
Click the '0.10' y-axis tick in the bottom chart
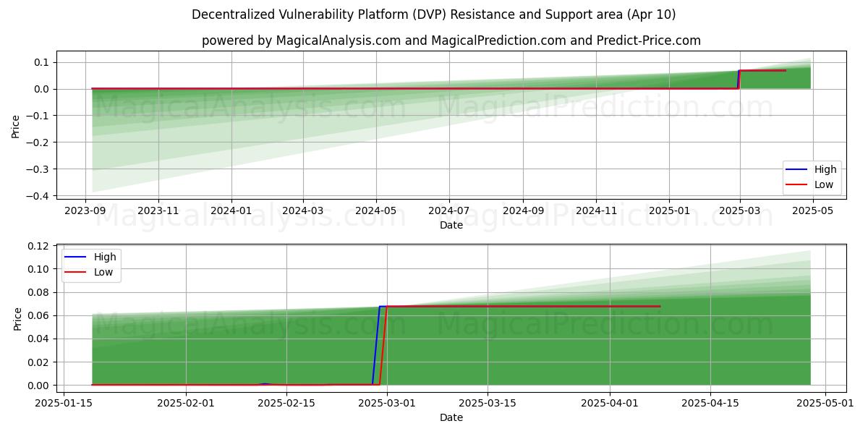(x=39, y=269)
